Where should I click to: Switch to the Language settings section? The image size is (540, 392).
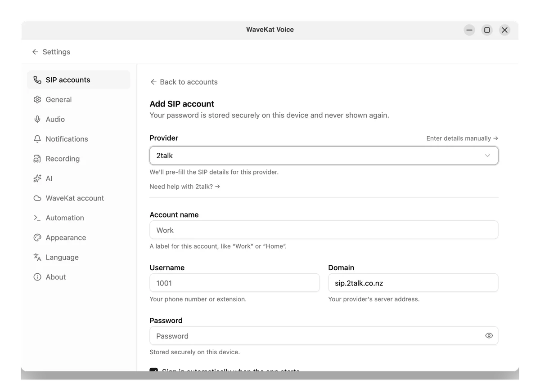pos(79,258)
